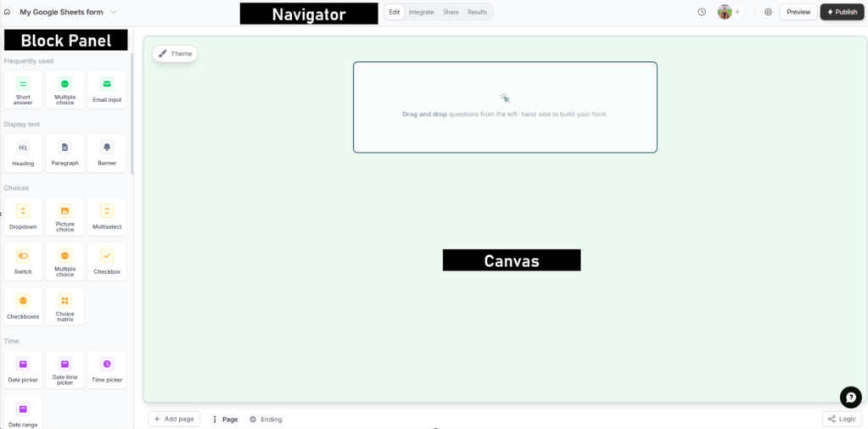Open version history clock icon
The width and height of the screenshot is (868, 429).
pos(702,12)
